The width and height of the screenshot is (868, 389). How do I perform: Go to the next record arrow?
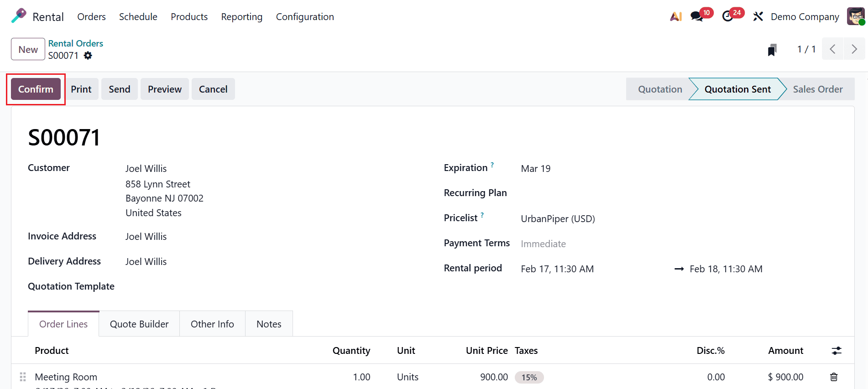854,49
